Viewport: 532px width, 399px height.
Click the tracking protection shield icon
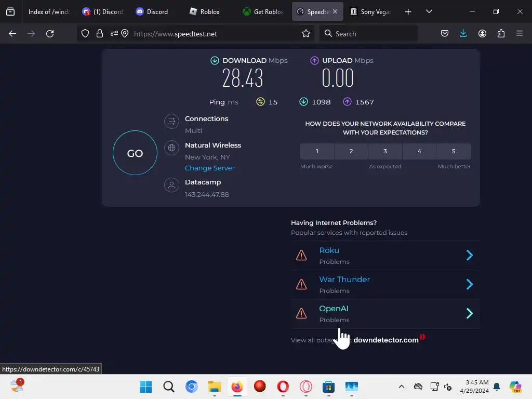coord(85,34)
